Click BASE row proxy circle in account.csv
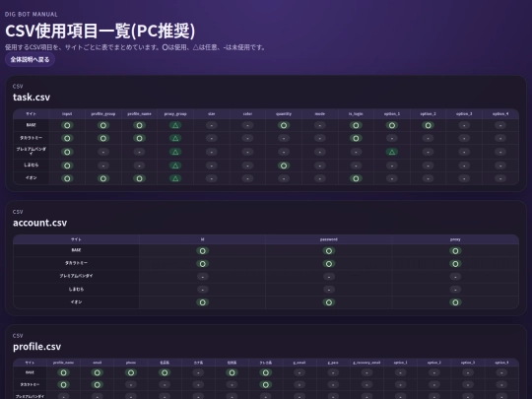Screen dimensions: 532x399 (x=455, y=251)
